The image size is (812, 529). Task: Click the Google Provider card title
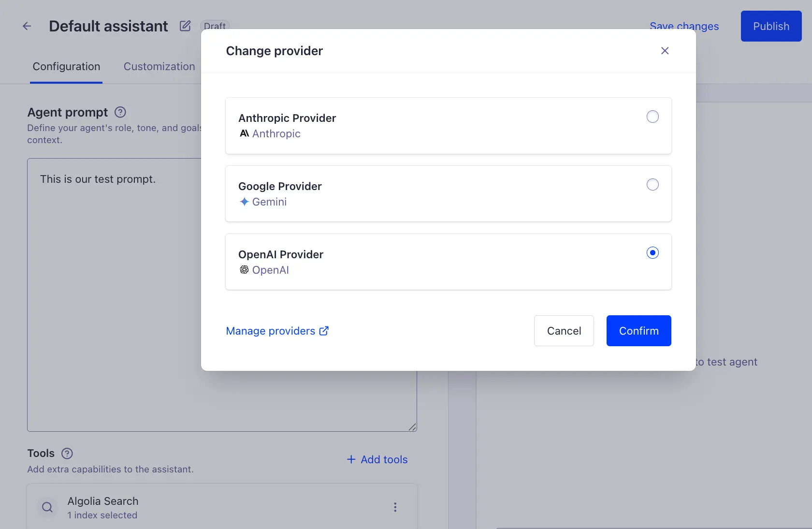click(280, 186)
